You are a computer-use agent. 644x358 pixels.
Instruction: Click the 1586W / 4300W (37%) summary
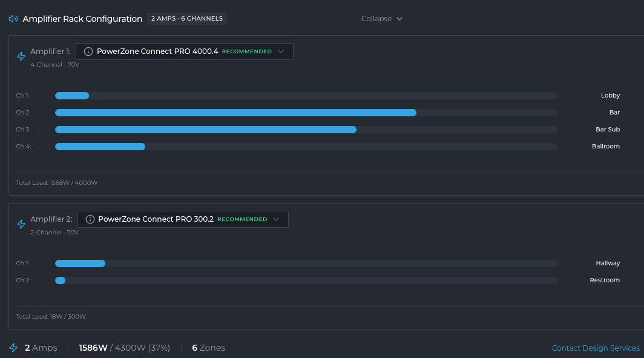coord(125,348)
